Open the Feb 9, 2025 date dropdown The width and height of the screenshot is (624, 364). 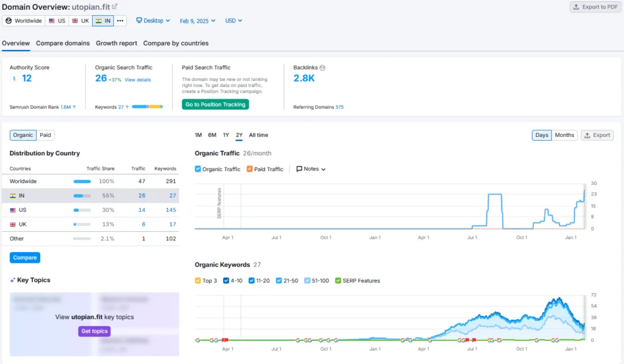tap(197, 21)
